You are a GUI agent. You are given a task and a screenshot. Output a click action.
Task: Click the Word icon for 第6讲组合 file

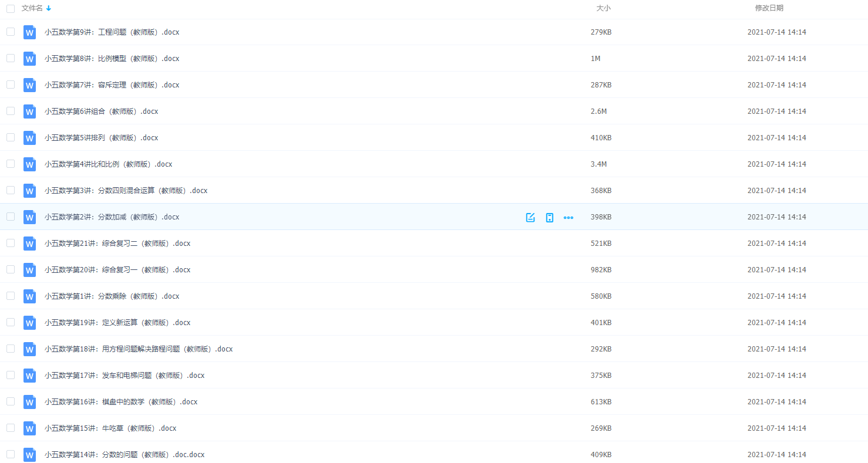tap(29, 111)
